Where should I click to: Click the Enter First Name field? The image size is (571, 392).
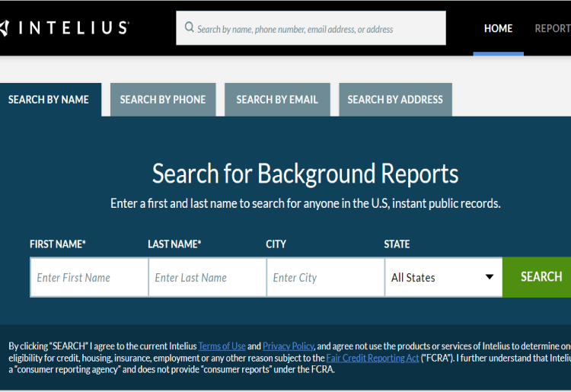tap(89, 277)
